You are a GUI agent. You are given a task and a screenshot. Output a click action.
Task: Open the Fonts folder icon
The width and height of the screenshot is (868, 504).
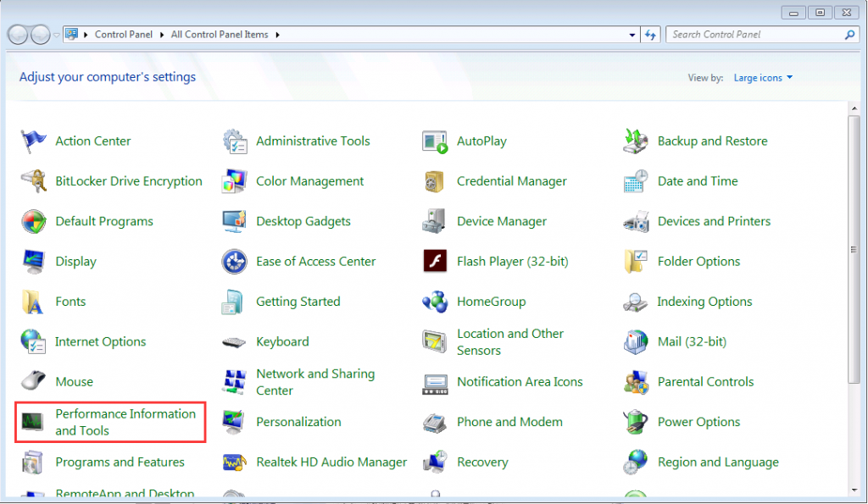click(x=33, y=302)
